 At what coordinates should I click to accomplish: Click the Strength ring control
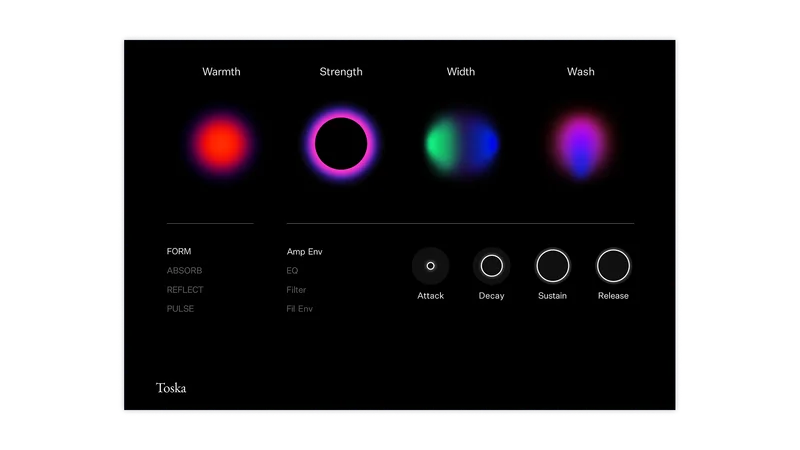pyautogui.click(x=341, y=144)
